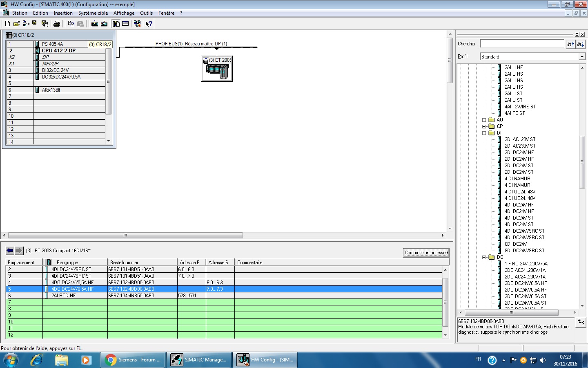Print the configuration using the printer icon
Viewport: 588px width, 368px height.
[57, 24]
